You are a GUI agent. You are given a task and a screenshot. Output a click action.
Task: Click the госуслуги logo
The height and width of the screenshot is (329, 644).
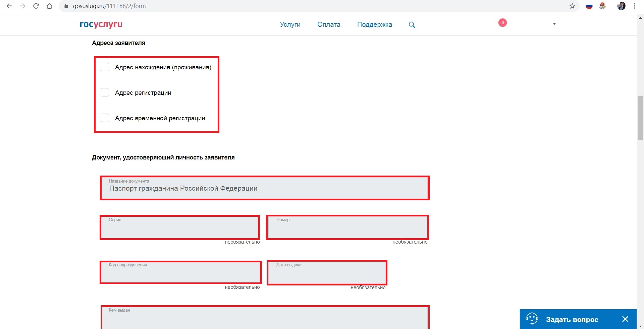[101, 24]
